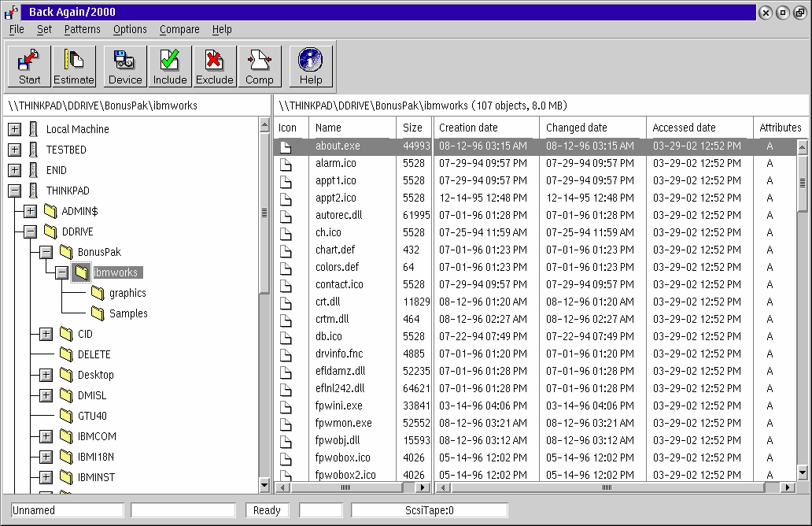The image size is (812, 526).
Task: Sort by the Creation date column header
Action: point(487,128)
